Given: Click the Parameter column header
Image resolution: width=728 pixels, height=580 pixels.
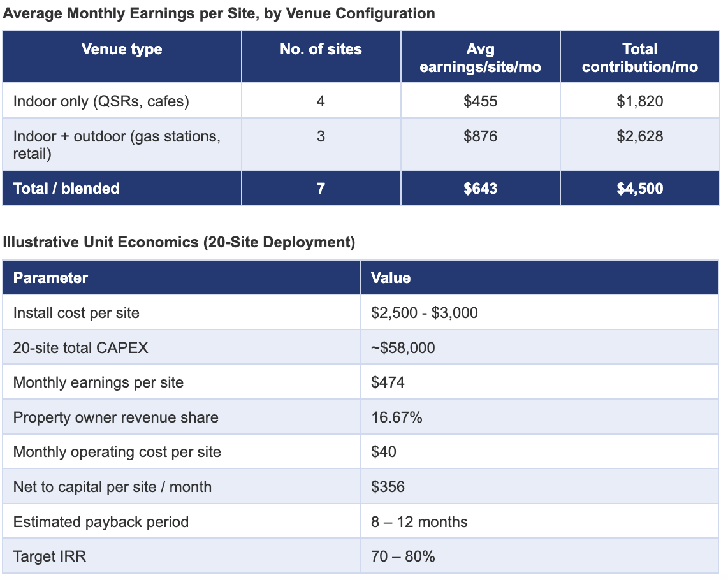Looking at the screenshot, I should [182, 278].
